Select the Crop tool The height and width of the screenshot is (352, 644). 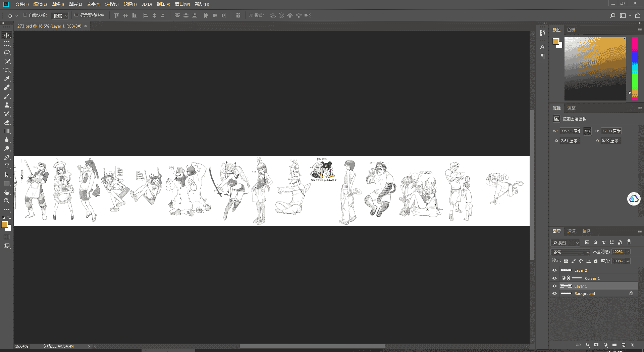point(7,70)
